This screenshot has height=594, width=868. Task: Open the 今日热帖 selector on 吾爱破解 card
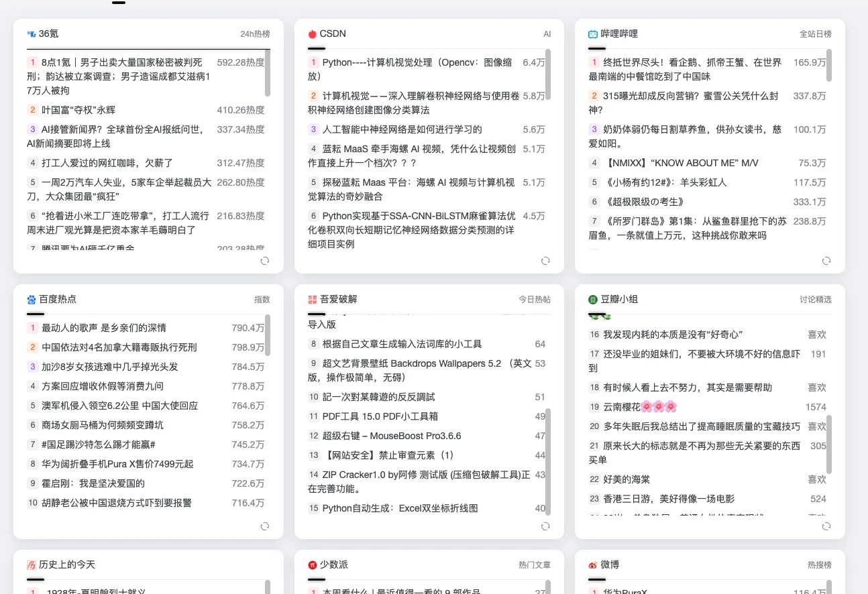[x=534, y=299]
